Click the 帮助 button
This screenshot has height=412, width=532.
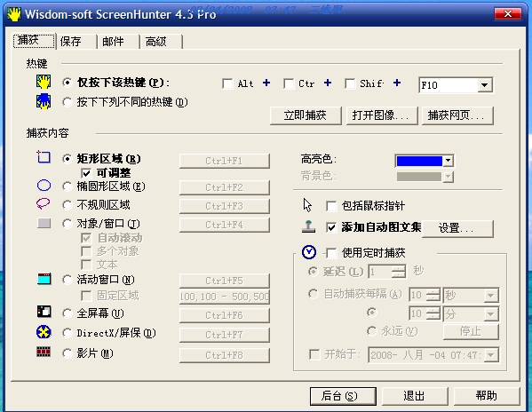tap(487, 396)
